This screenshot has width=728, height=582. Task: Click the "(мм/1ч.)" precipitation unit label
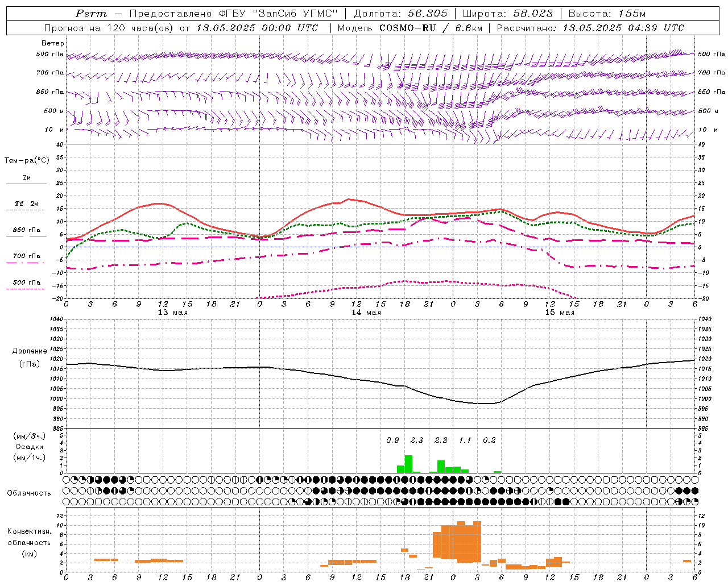pos(29,458)
